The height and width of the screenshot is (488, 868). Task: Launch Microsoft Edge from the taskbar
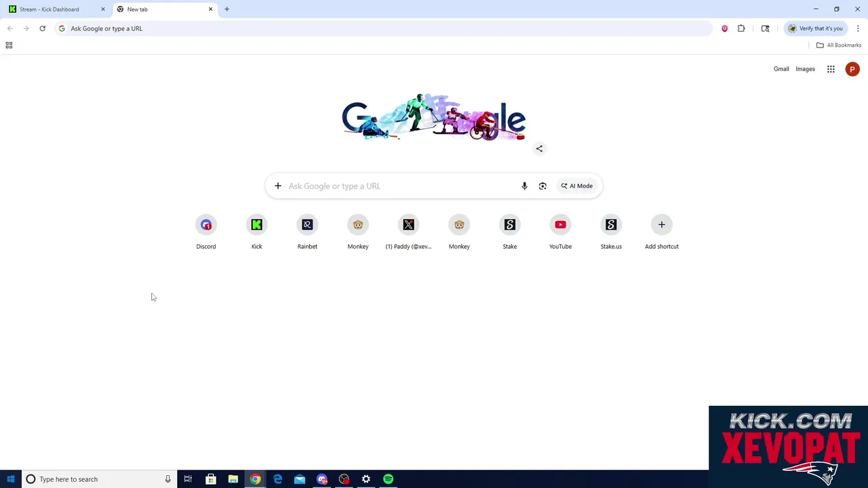click(277, 479)
